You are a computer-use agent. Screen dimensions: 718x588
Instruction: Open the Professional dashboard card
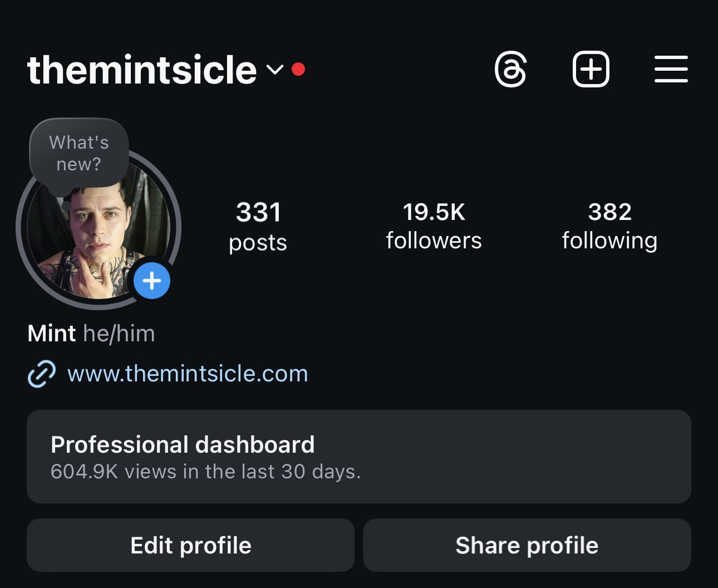click(359, 457)
